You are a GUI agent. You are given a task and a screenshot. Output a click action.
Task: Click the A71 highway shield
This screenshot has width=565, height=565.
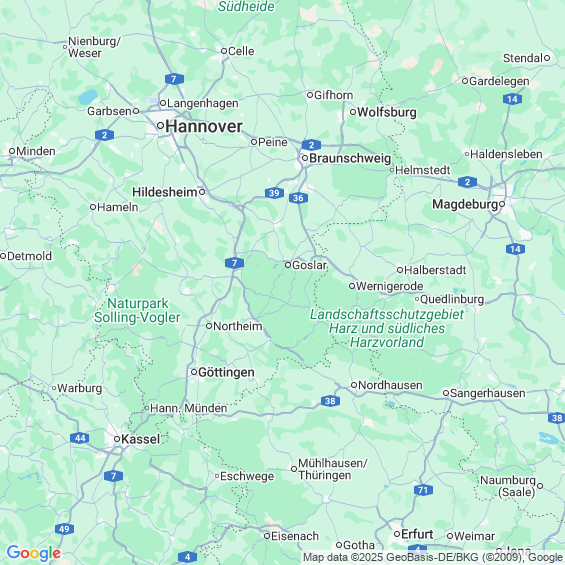(x=423, y=490)
